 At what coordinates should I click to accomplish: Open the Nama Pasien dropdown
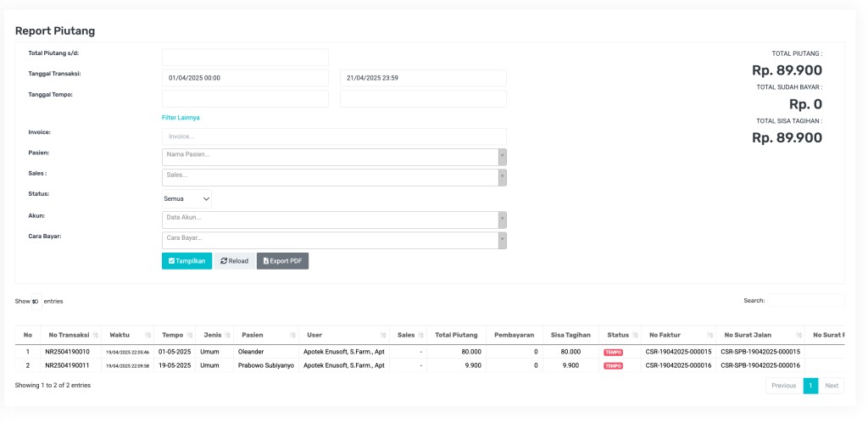[334, 157]
